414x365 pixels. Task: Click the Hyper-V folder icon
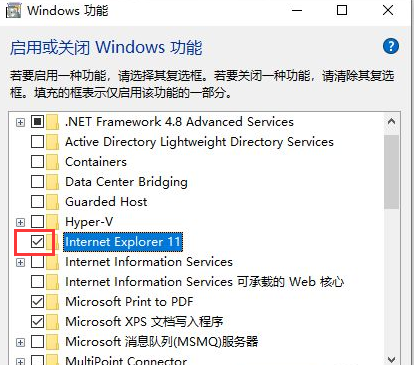pyautogui.click(x=52, y=222)
